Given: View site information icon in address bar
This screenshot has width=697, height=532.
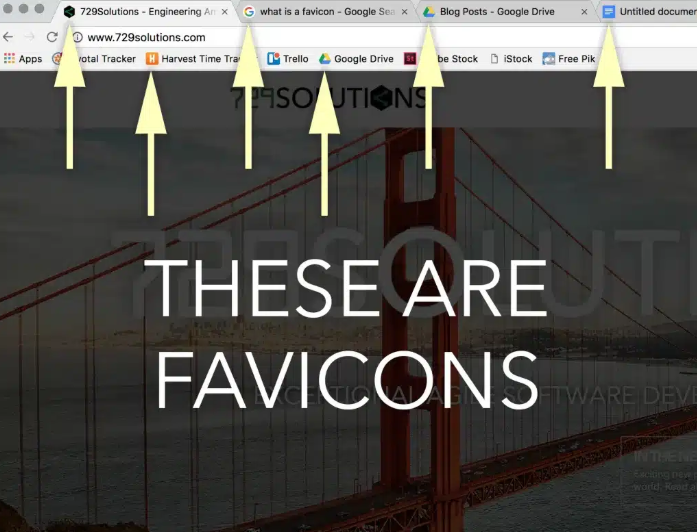Looking at the screenshot, I should 78,37.
